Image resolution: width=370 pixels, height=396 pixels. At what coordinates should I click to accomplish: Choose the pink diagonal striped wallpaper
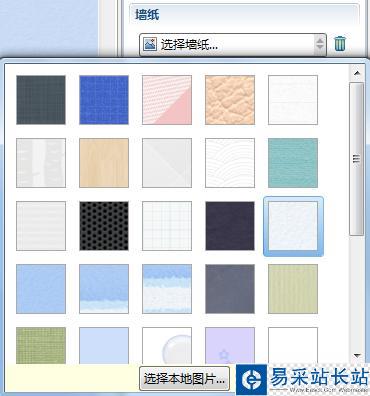tap(167, 100)
